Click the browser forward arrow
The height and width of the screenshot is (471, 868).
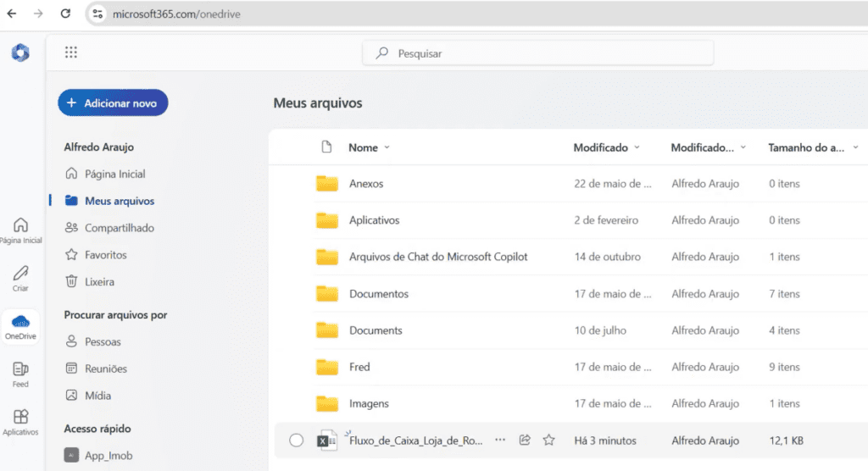(x=38, y=14)
